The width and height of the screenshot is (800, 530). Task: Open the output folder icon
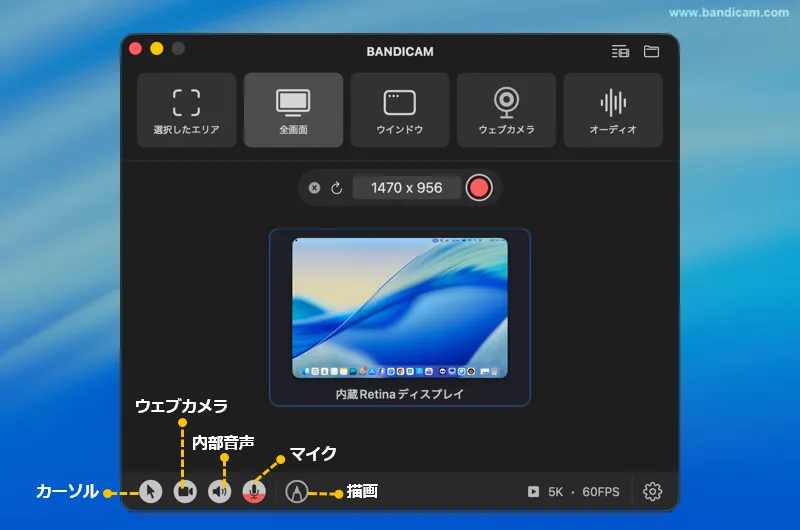pos(652,51)
